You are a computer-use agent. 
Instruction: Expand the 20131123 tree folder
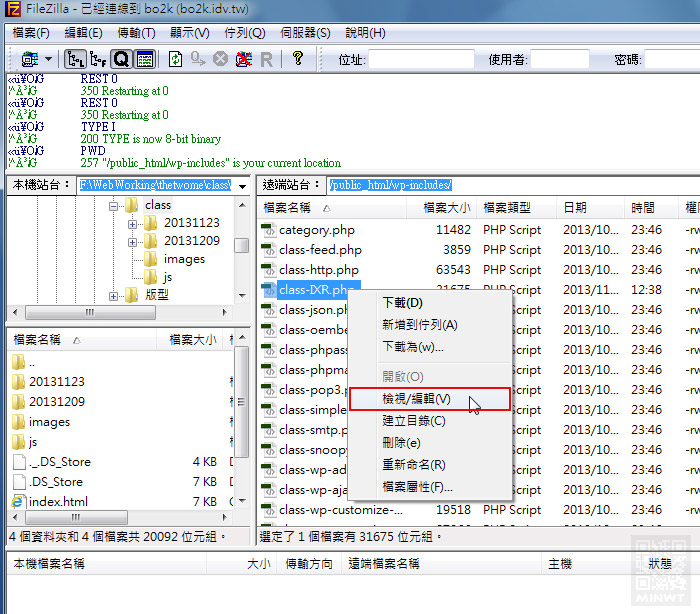coord(132,224)
